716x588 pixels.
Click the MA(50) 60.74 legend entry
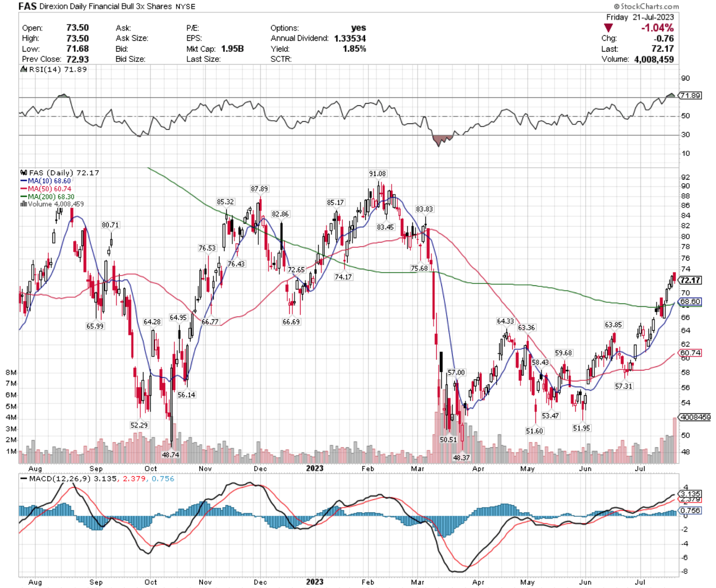click(46, 189)
